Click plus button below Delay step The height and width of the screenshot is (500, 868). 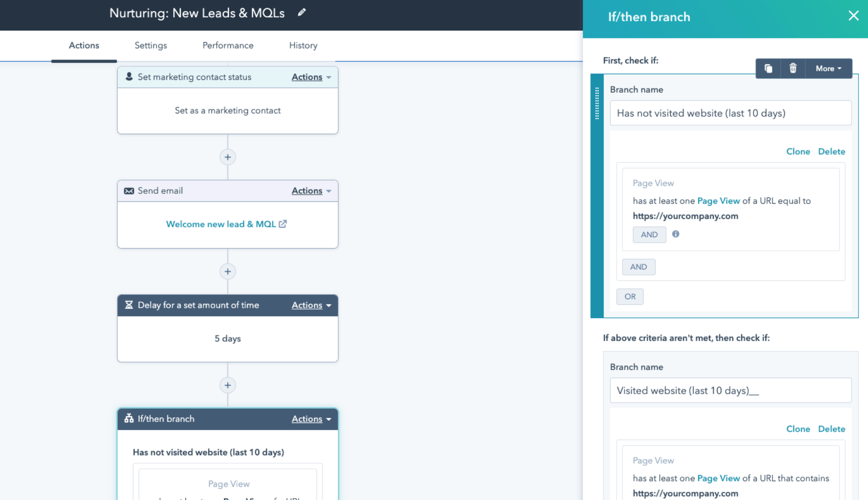[x=228, y=386]
